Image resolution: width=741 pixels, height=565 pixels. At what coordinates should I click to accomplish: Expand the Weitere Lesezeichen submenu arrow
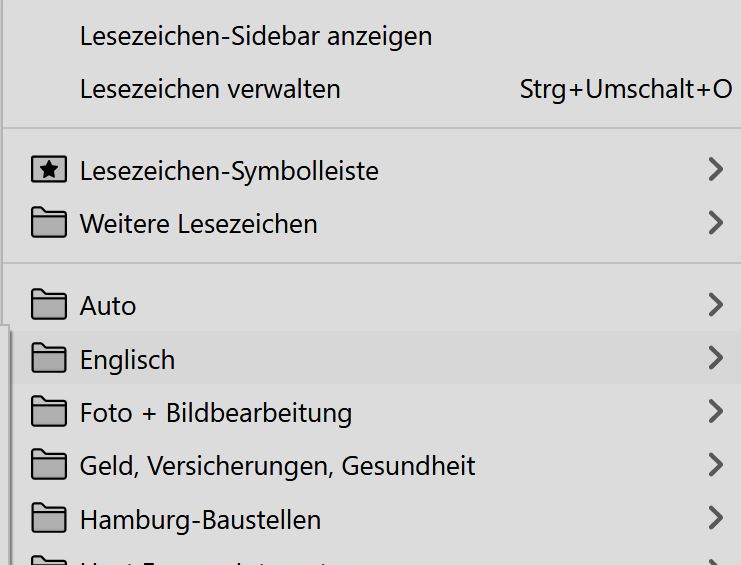pyautogui.click(x=715, y=223)
